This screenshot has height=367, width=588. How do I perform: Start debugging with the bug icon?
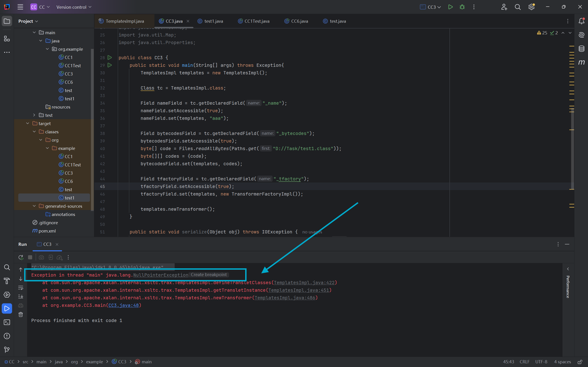(462, 7)
